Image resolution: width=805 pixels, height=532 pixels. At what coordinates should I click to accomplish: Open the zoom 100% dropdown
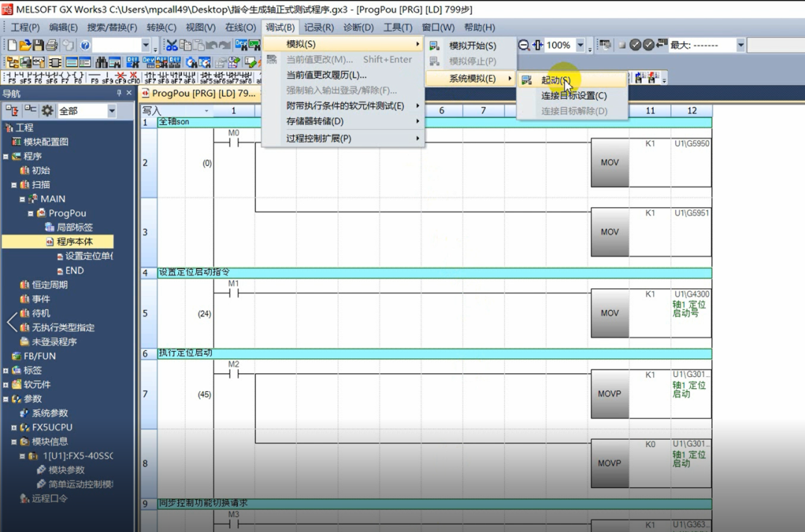(x=580, y=45)
